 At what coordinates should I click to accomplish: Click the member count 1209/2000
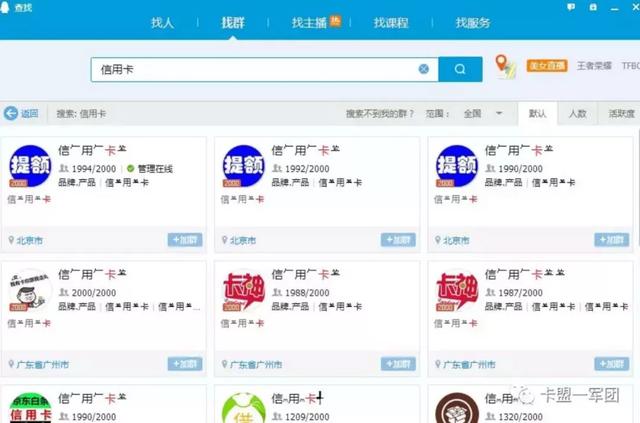pos(307,417)
